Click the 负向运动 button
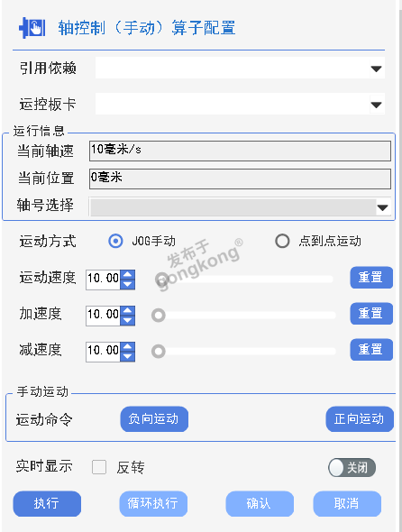Image resolution: width=402 pixels, height=532 pixels. point(154,419)
